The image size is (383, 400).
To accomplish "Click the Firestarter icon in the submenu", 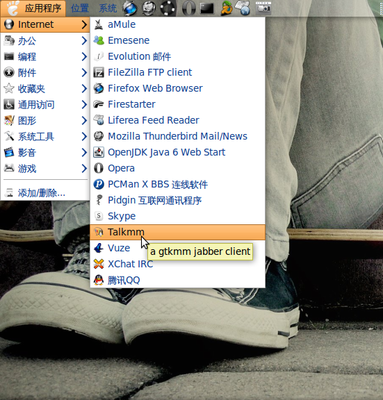I will pyautogui.click(x=98, y=104).
